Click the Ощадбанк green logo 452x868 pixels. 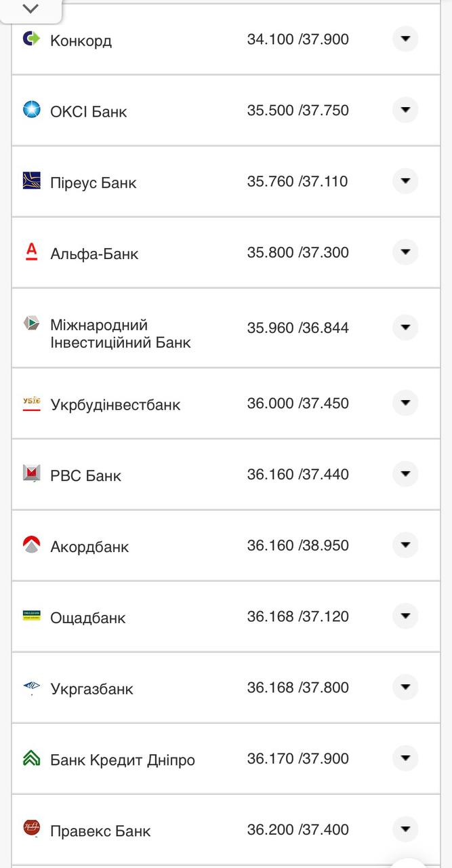coord(31,616)
